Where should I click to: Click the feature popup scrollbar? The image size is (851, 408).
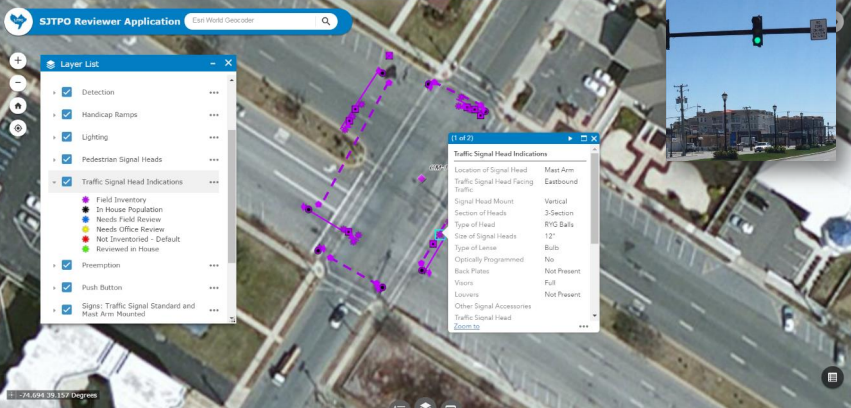(x=594, y=199)
